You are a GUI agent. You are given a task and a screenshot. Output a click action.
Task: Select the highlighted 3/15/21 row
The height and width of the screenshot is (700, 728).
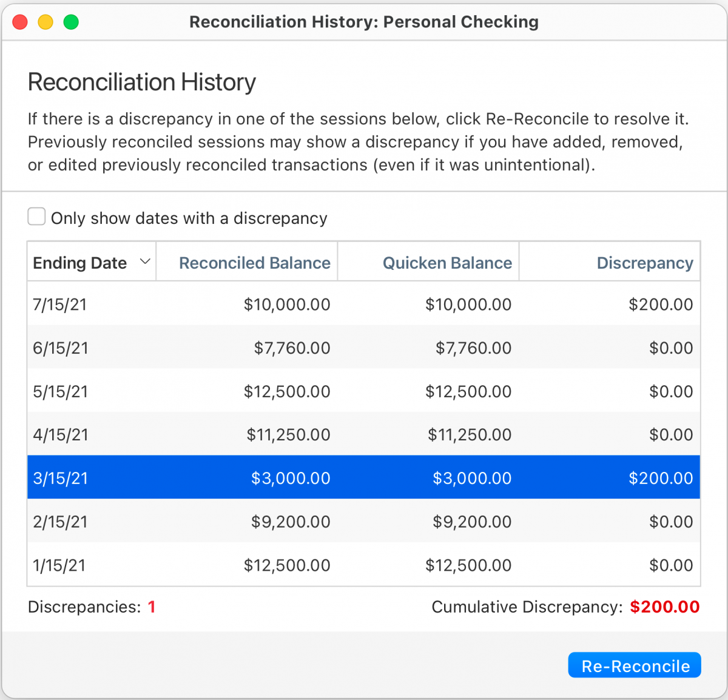pyautogui.click(x=364, y=478)
